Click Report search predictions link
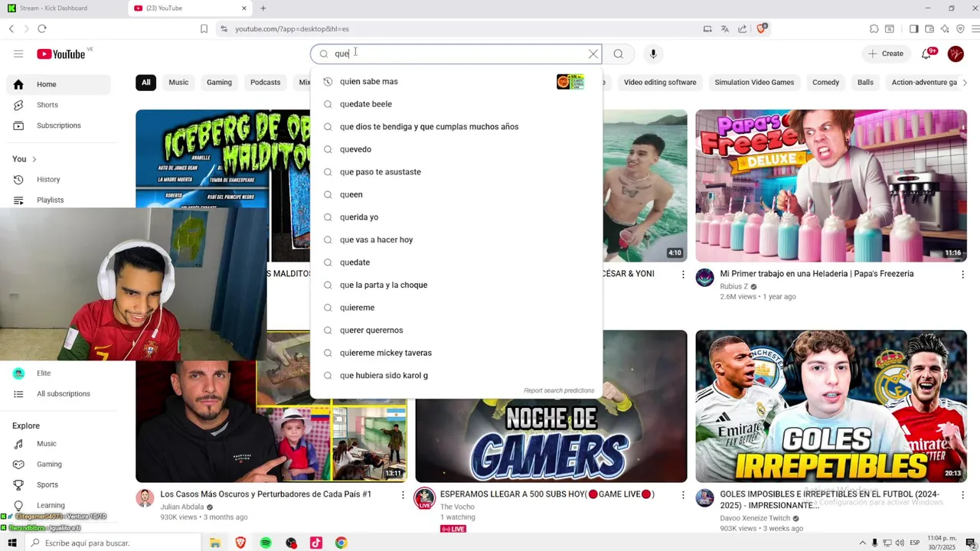980x551 pixels. tap(559, 390)
